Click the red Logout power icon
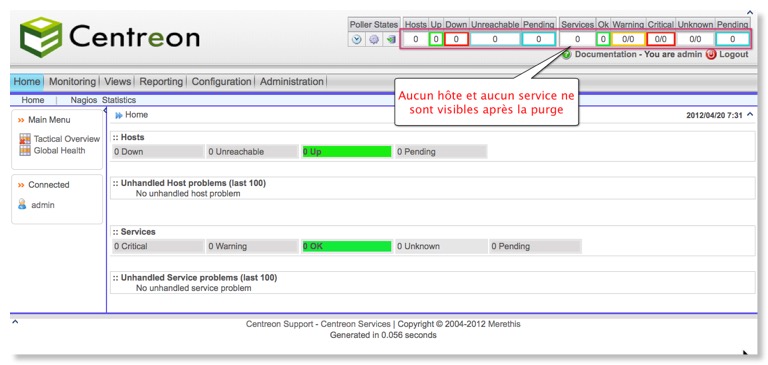Screen dimensions: 768x365 (711, 55)
